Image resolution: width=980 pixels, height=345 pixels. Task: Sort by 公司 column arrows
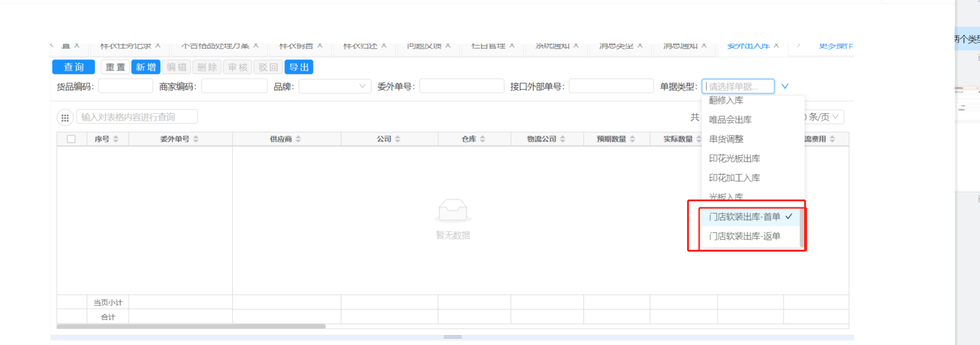(398, 139)
